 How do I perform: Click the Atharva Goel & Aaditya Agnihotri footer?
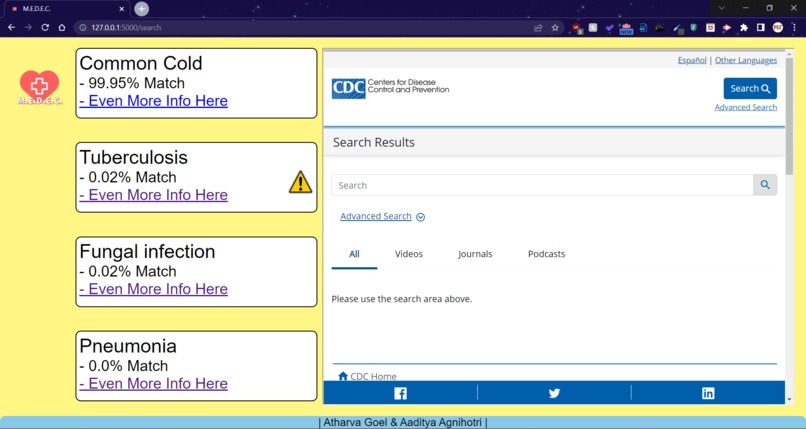click(x=403, y=422)
